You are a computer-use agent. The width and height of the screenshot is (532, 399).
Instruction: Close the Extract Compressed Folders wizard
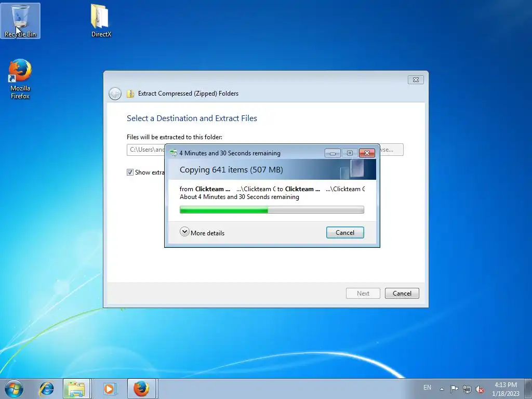click(x=416, y=79)
